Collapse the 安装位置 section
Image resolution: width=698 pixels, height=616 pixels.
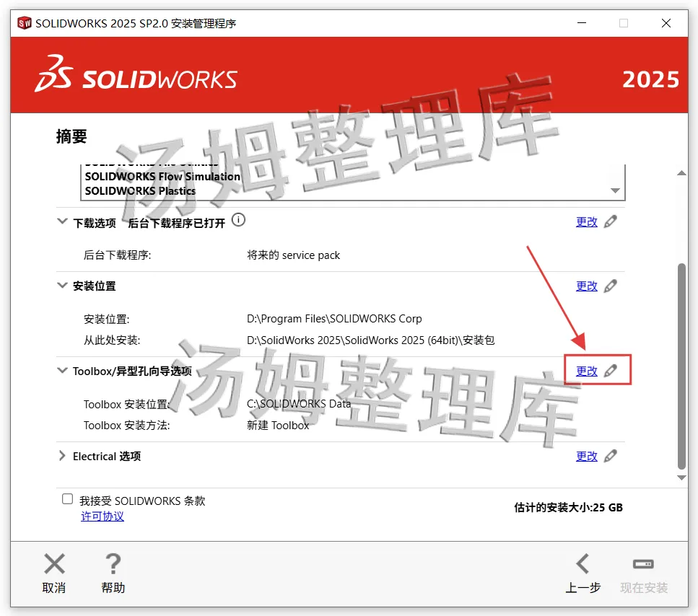[x=62, y=285]
